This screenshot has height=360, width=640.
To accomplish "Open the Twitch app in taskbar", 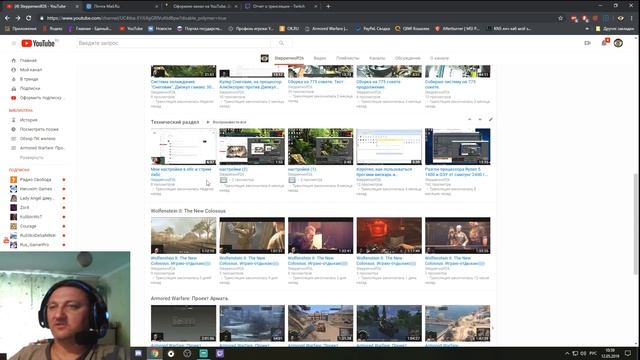I will [220, 353].
